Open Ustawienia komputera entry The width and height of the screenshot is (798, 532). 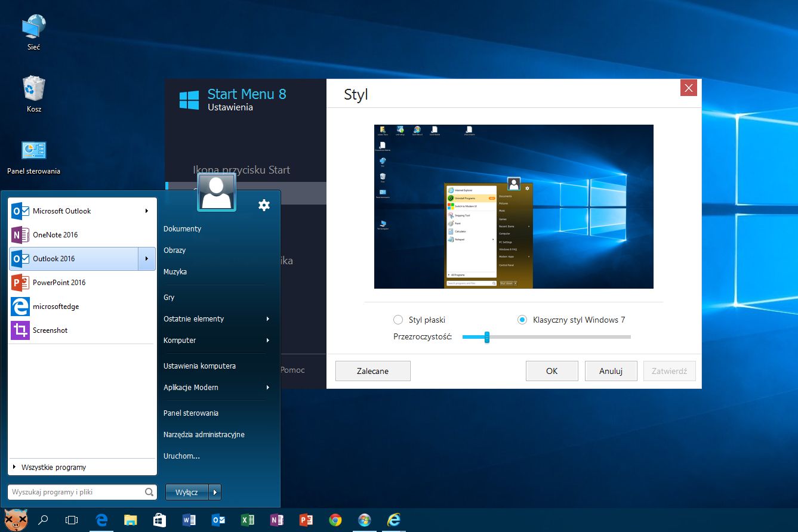point(199,366)
